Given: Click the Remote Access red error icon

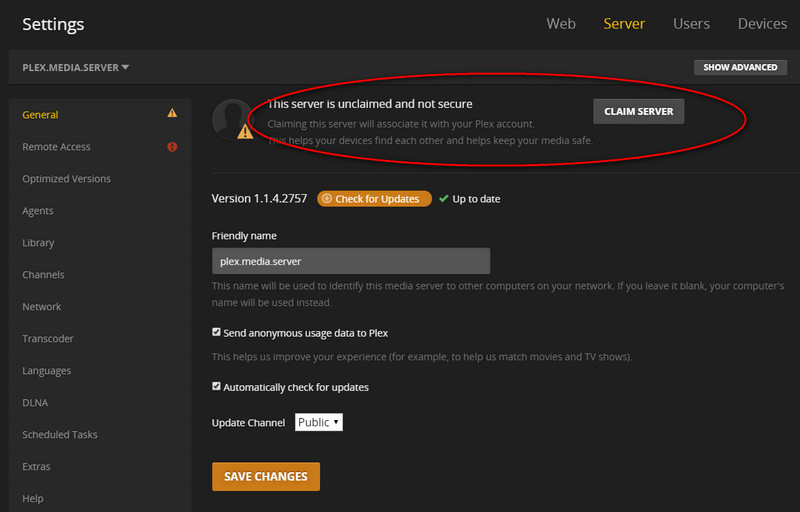Looking at the screenshot, I should click(172, 147).
